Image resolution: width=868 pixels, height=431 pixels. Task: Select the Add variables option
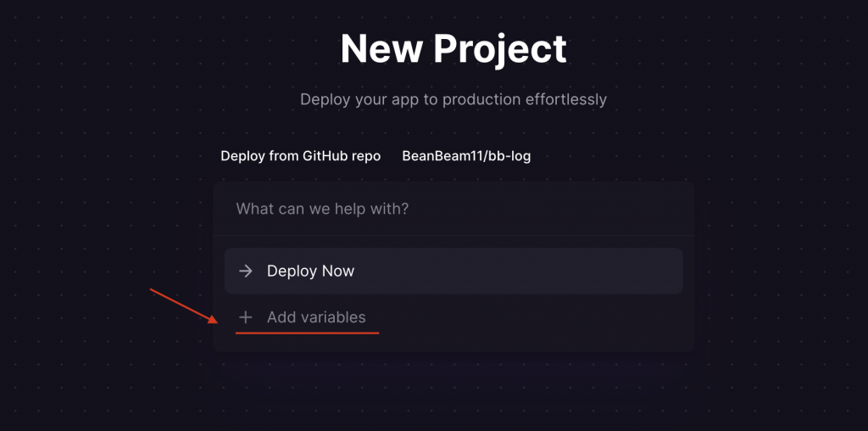pos(315,317)
